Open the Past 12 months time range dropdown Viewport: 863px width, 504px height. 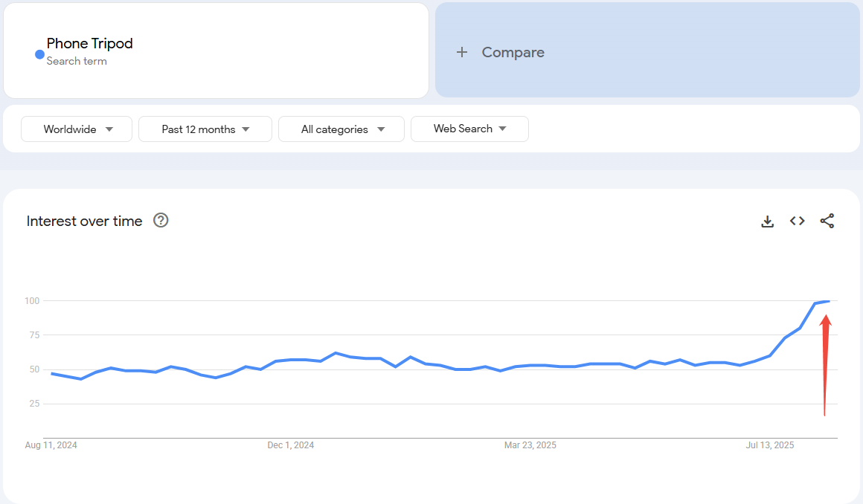click(205, 129)
